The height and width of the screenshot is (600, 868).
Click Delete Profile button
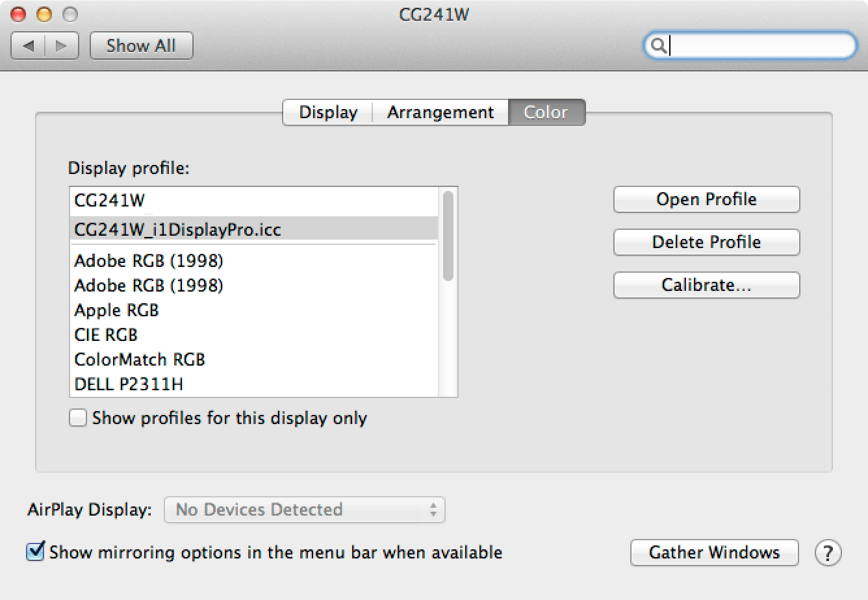point(706,242)
